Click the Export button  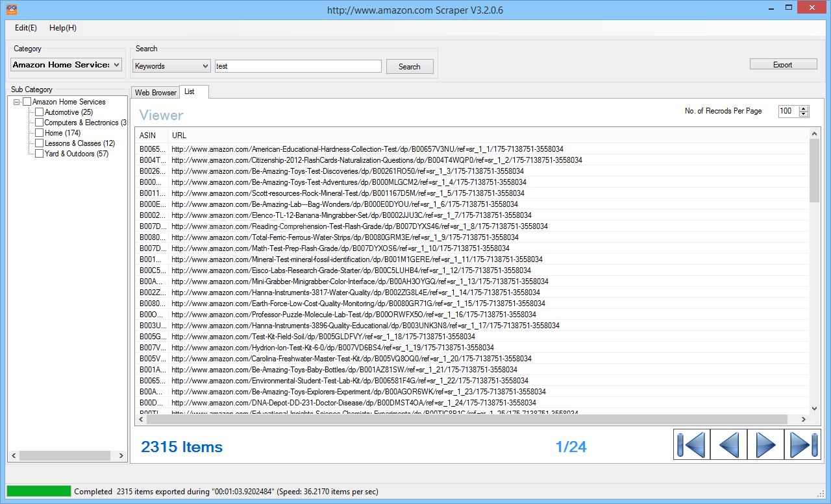pos(783,64)
